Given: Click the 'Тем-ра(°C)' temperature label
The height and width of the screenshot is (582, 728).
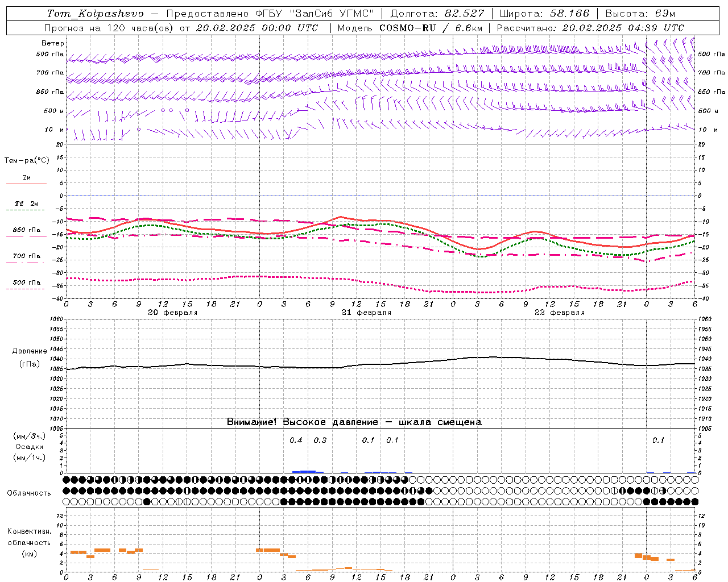Looking at the screenshot, I should click(x=27, y=161).
